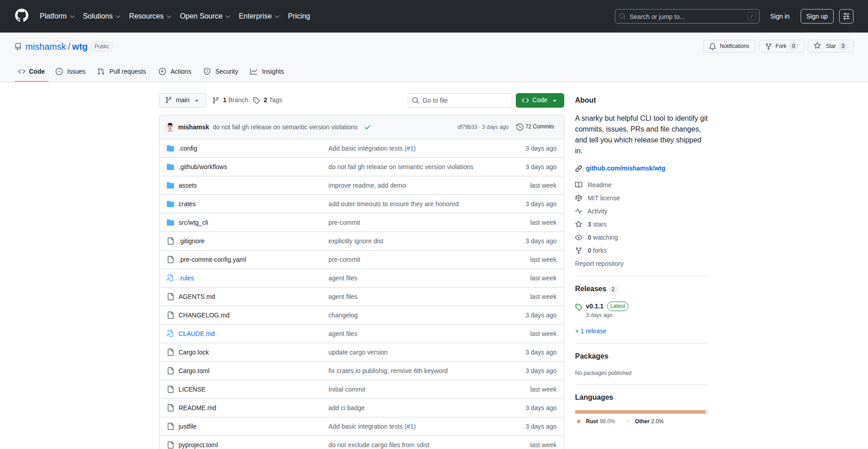Viewport: 868px width, 449px height.
Task: Click the link icon beside github.com/mishamsk/wtg
Action: point(579,169)
